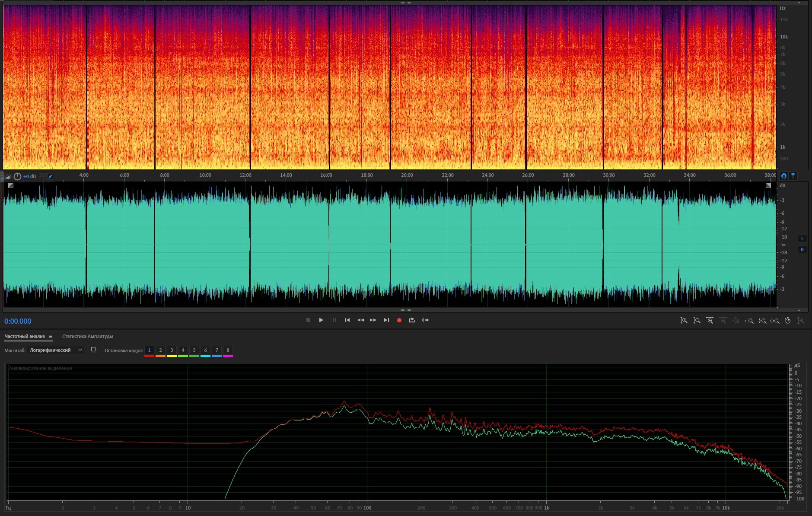Viewport: 812px width, 516px height.
Task: Toggle loop playback icon
Action: [412, 320]
